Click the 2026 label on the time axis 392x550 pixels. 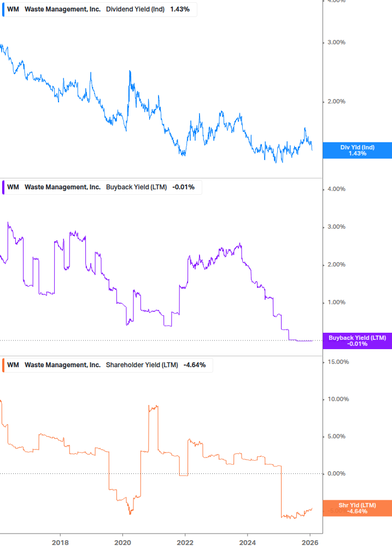[310, 541]
